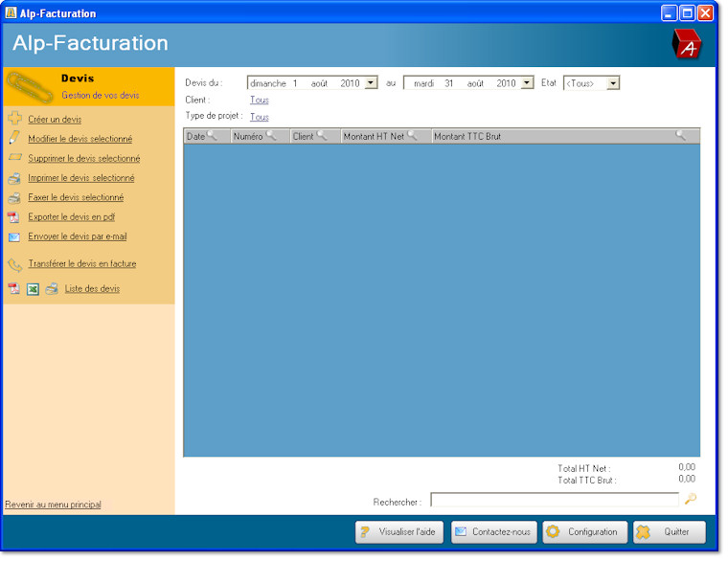
Task: Click the Tous link next to Client
Action: tap(259, 100)
